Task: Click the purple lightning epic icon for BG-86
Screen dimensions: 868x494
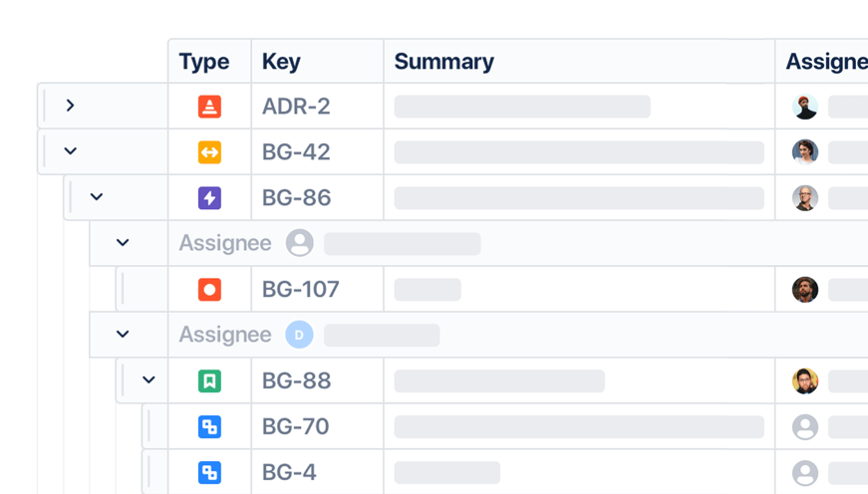Action: click(x=209, y=198)
